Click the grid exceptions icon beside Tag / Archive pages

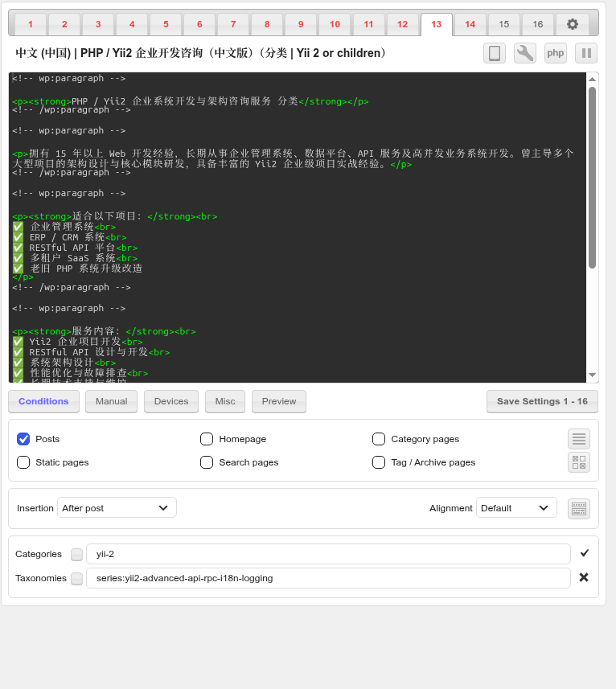579,462
